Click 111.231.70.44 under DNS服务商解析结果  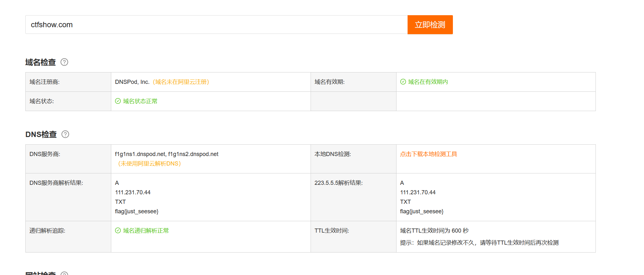[x=133, y=192]
